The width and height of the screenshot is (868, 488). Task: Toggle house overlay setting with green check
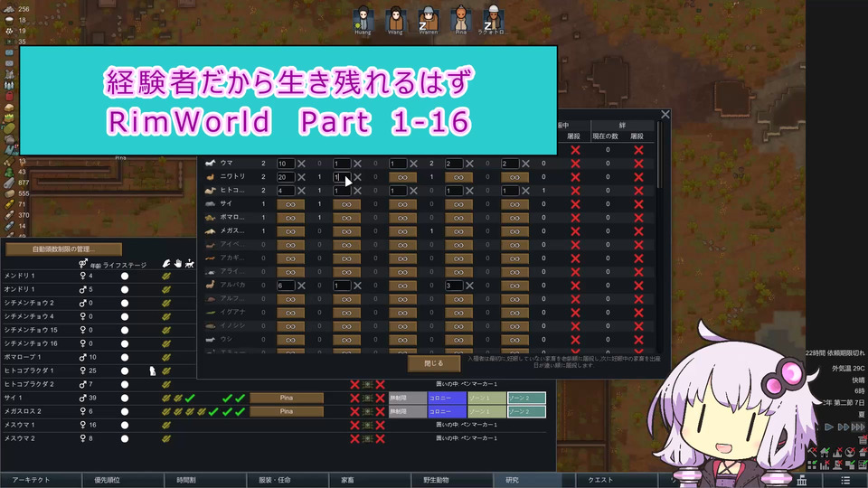click(825, 453)
